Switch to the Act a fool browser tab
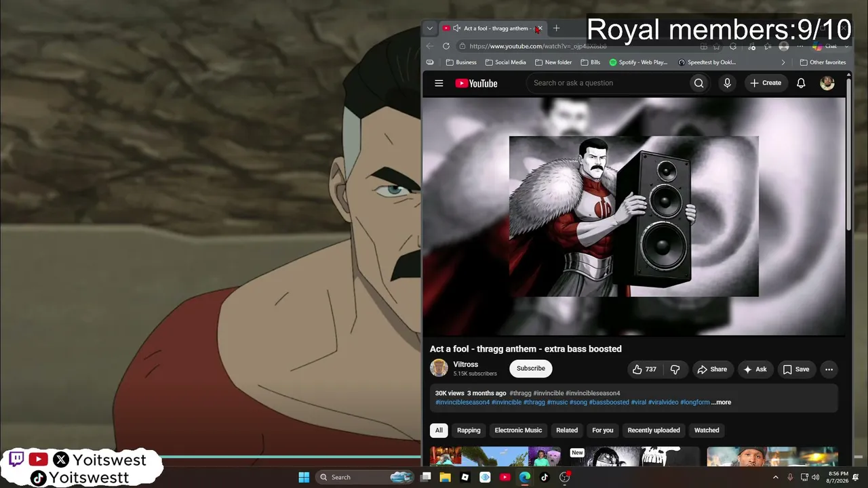 (x=492, y=28)
